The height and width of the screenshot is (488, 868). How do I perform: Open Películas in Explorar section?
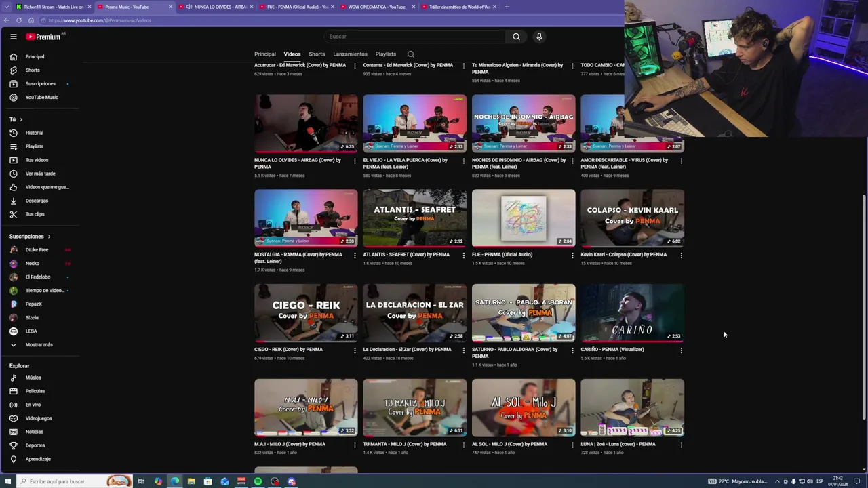[39, 391]
